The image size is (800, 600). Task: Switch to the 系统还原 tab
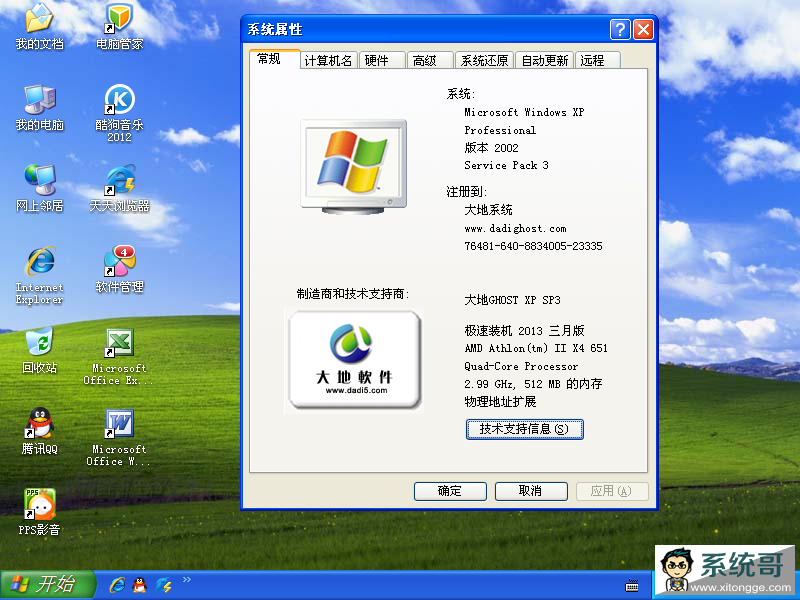(x=484, y=61)
